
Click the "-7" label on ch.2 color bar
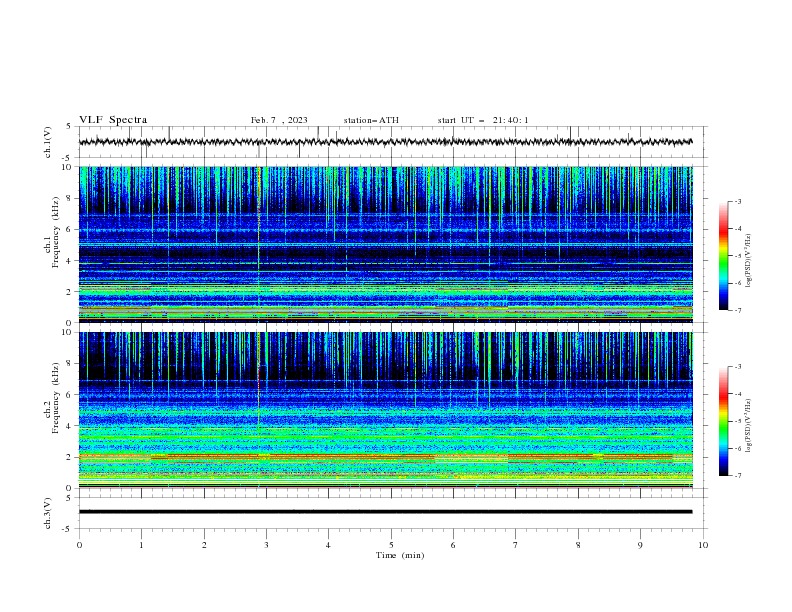737,476
